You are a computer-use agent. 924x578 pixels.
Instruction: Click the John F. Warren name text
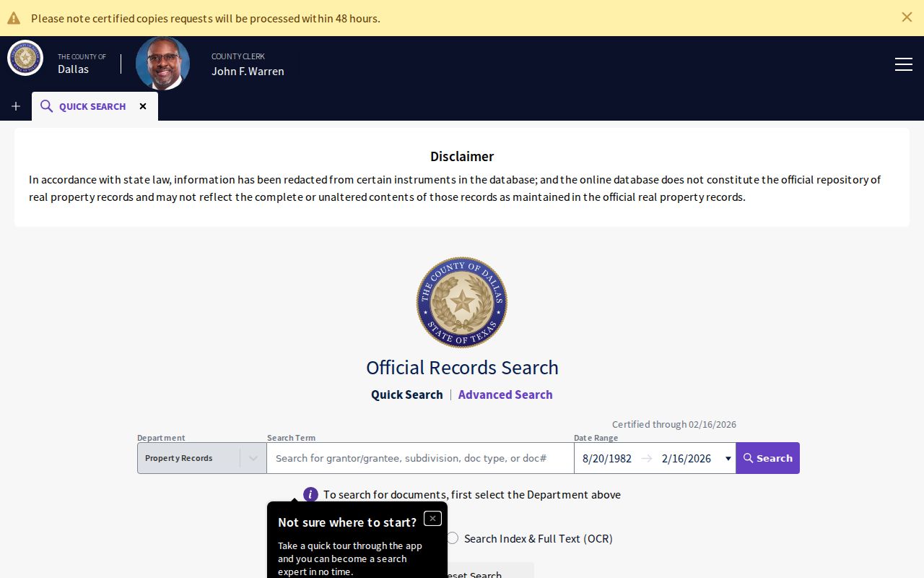tap(248, 71)
